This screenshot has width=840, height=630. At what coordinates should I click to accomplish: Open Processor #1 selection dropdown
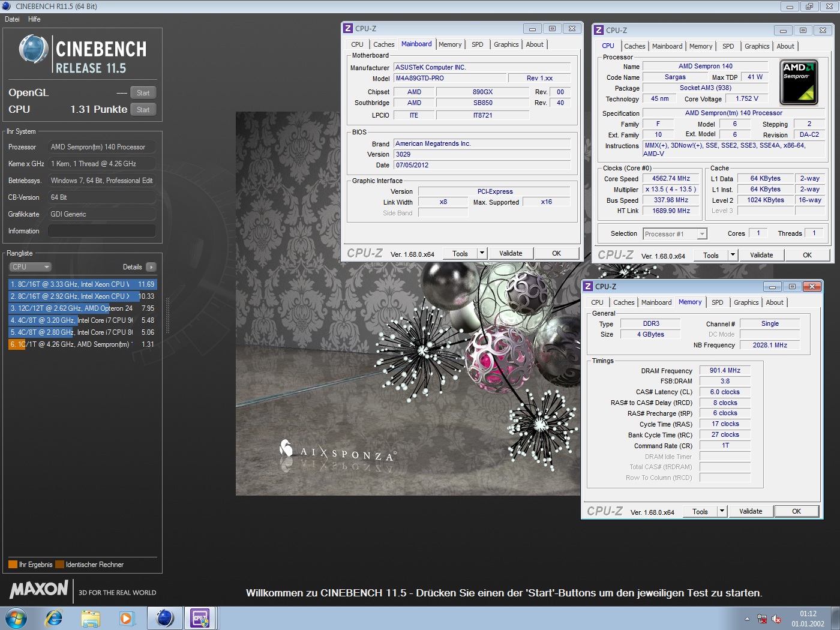tap(675, 234)
